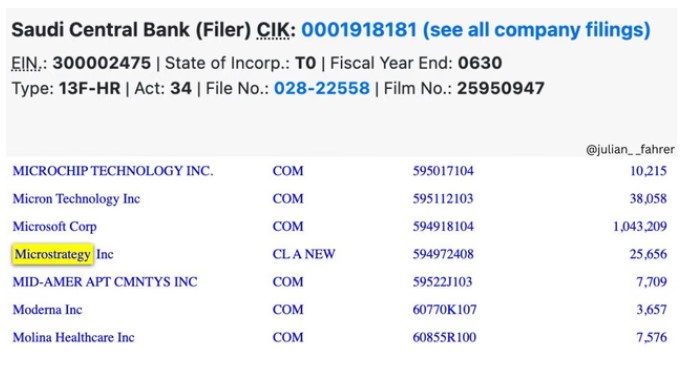Image resolution: width=691 pixels, height=366 pixels.
Task: Click CUSIP 60770K107 for Moderna
Action: point(444,310)
